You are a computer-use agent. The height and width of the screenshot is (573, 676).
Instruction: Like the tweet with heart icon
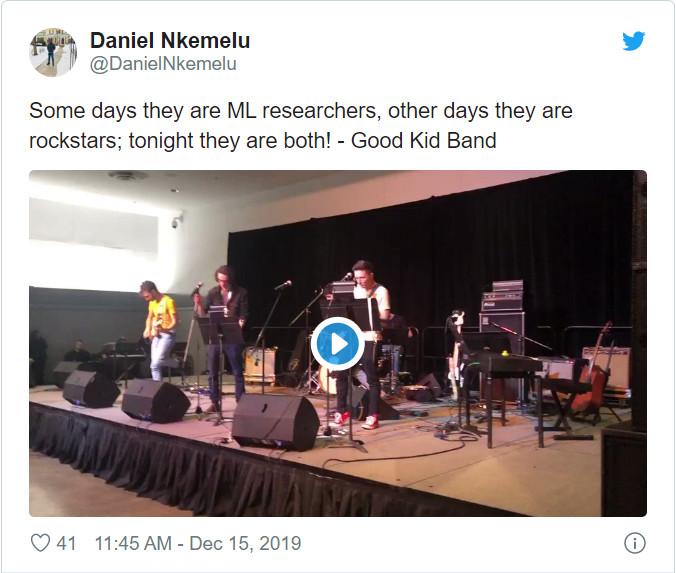click(x=41, y=543)
